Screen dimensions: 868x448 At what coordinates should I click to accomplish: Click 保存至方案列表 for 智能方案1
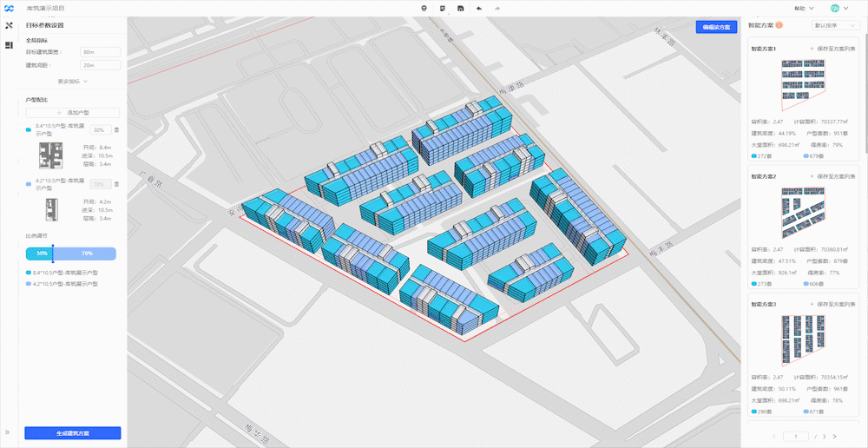click(x=832, y=49)
